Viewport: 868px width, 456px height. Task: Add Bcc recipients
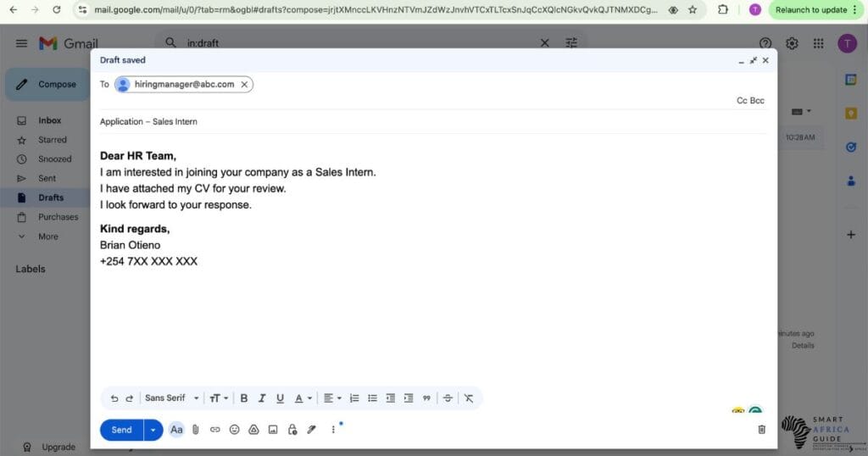pyautogui.click(x=757, y=101)
